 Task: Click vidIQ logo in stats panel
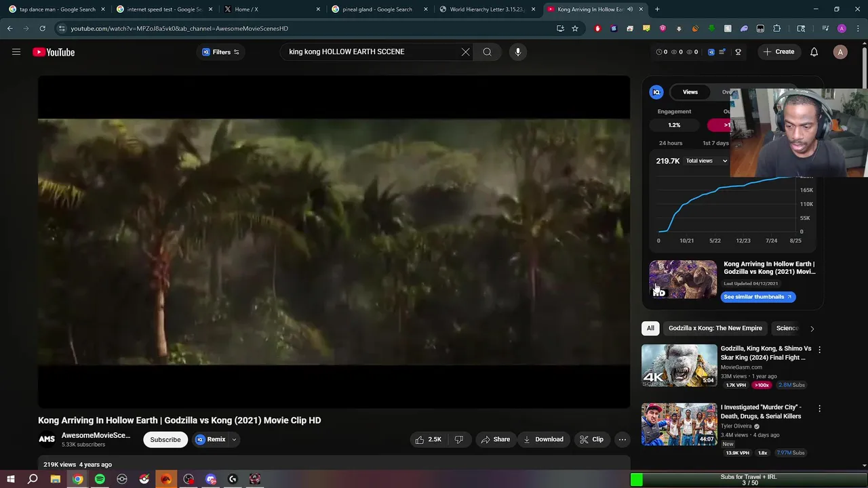tap(656, 92)
